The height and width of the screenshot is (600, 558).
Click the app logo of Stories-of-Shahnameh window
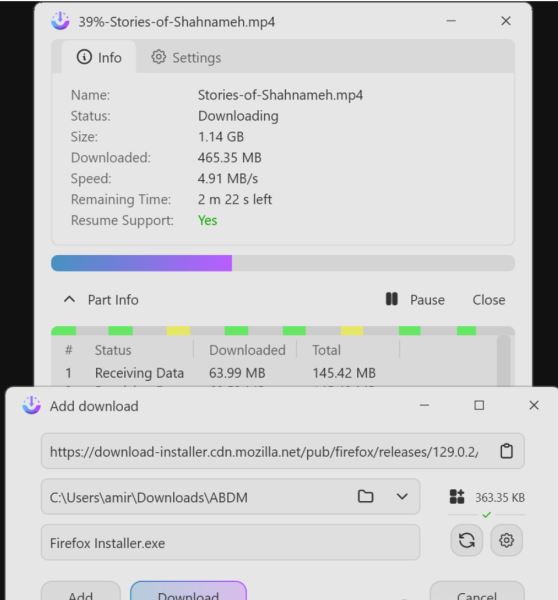point(60,21)
